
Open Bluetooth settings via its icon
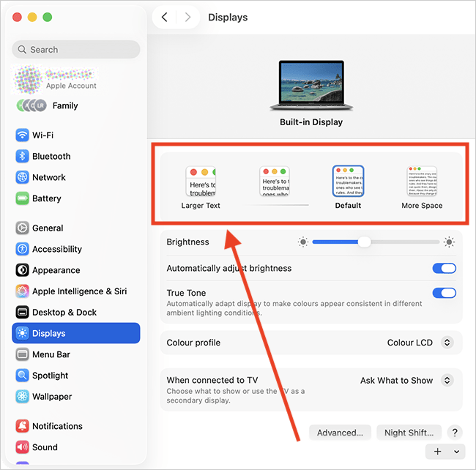pos(22,157)
